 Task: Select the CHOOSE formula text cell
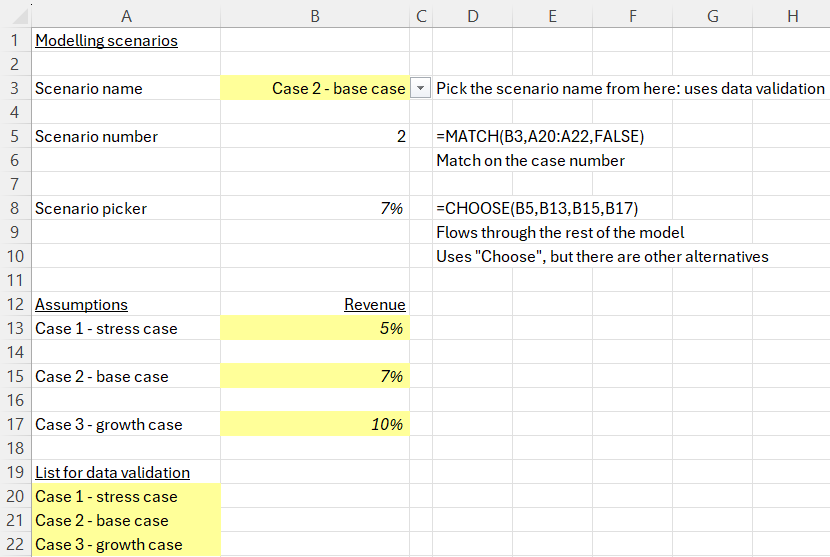[x=537, y=209]
